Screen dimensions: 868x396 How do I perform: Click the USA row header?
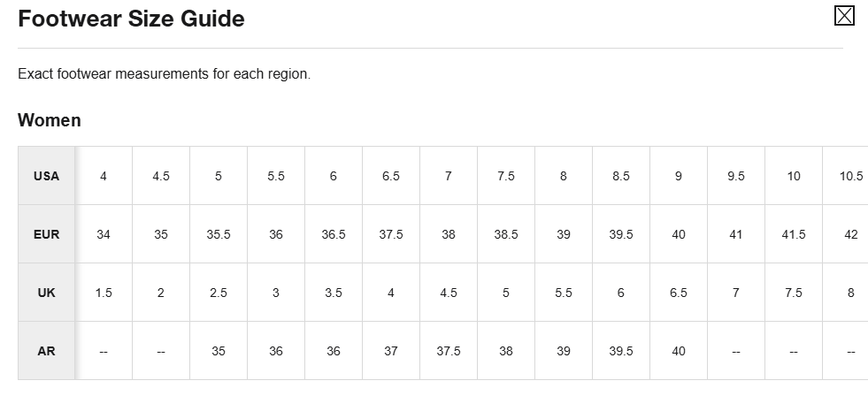click(47, 176)
